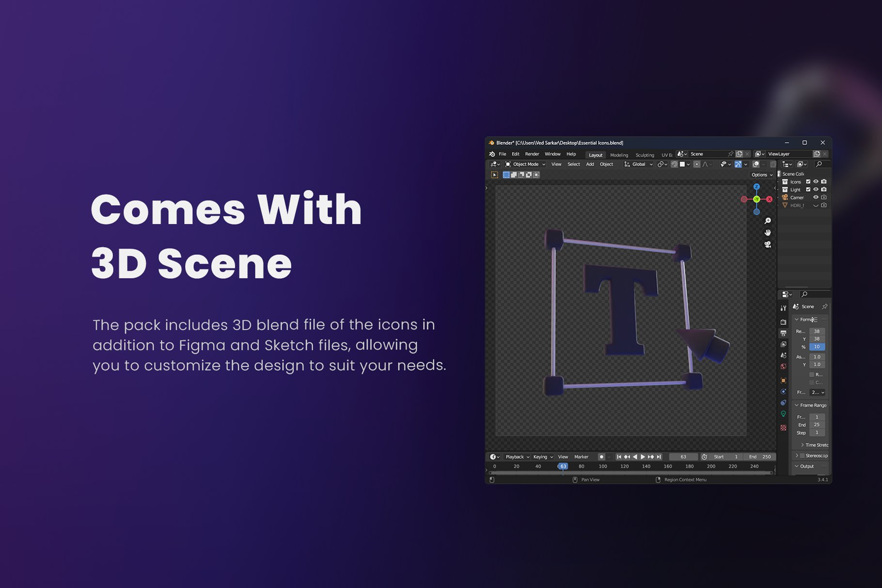
Task: Toggle proportional editing
Action: tap(697, 164)
